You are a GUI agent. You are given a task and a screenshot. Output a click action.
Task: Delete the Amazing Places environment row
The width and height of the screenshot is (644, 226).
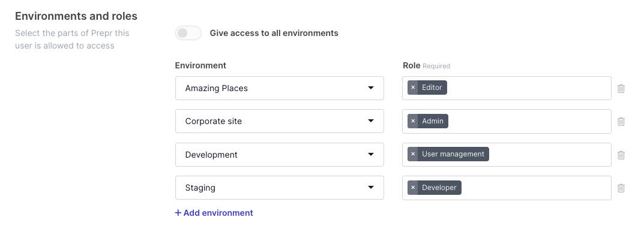[621, 88]
